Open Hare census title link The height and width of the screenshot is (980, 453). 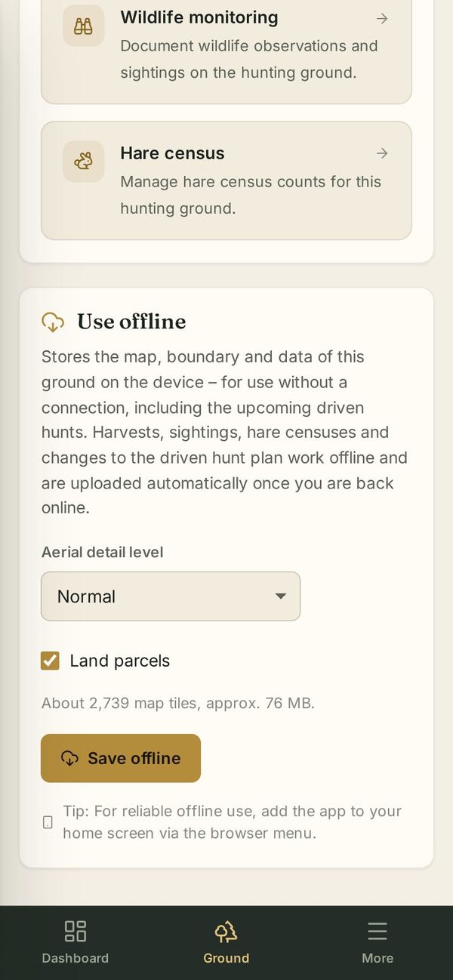point(172,153)
